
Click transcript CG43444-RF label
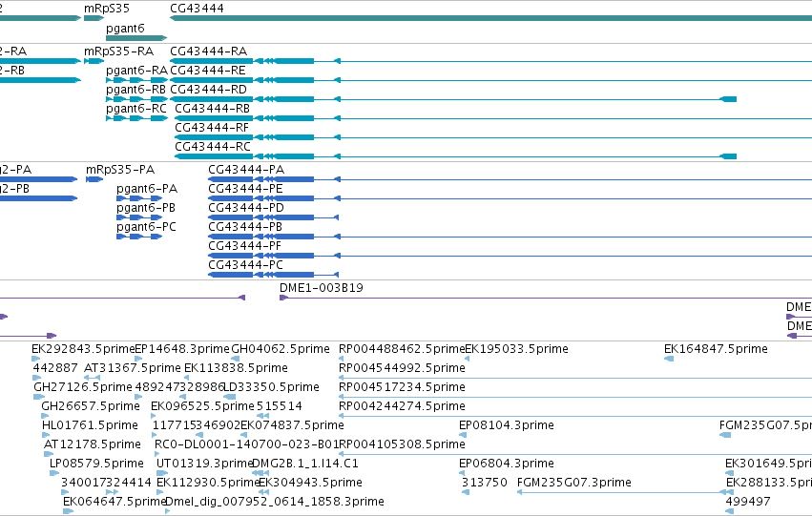(212, 128)
